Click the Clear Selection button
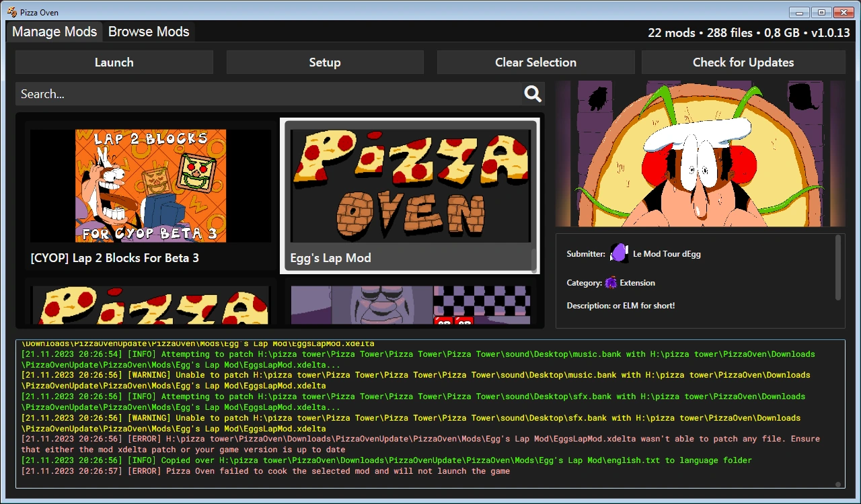The image size is (861, 504). (536, 62)
